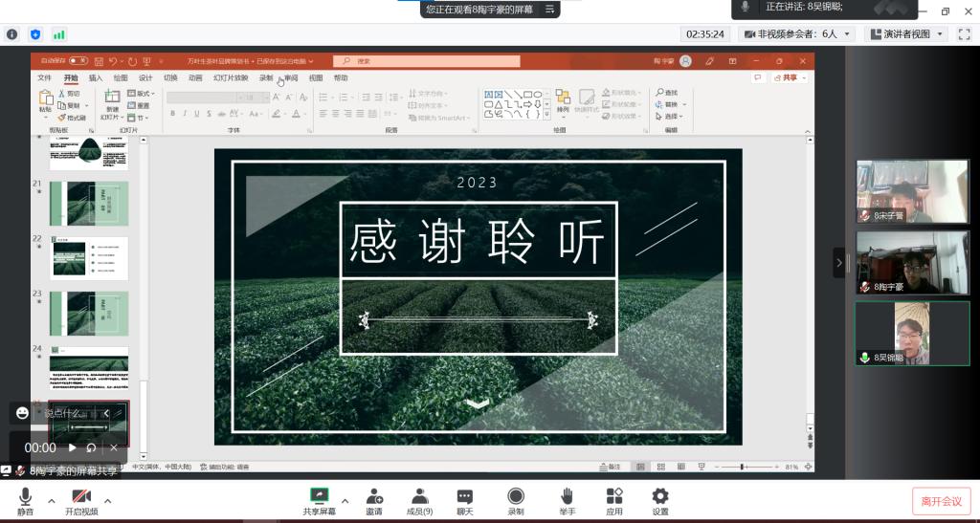This screenshot has height=523, width=980.
Task: Click the 静音 microphone mute icon
Action: [25, 496]
